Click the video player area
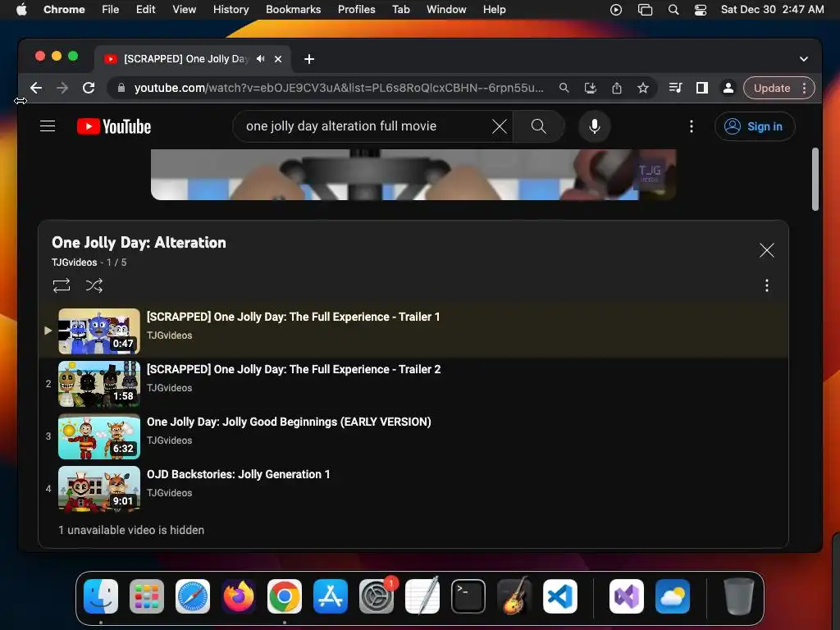This screenshot has height=630, width=840. click(x=413, y=175)
